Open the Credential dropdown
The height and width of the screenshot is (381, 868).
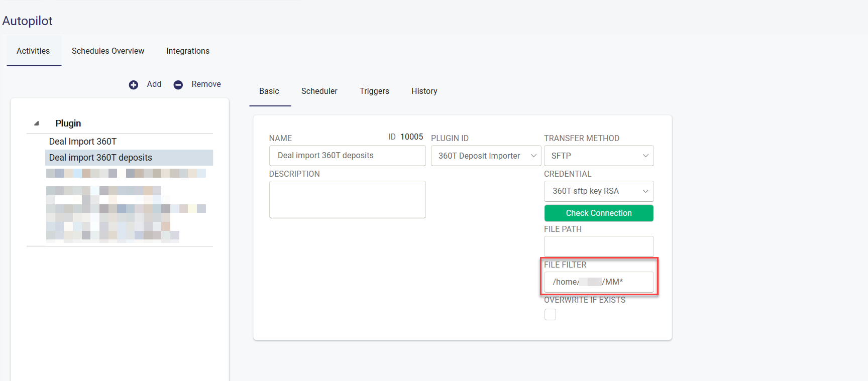(599, 191)
